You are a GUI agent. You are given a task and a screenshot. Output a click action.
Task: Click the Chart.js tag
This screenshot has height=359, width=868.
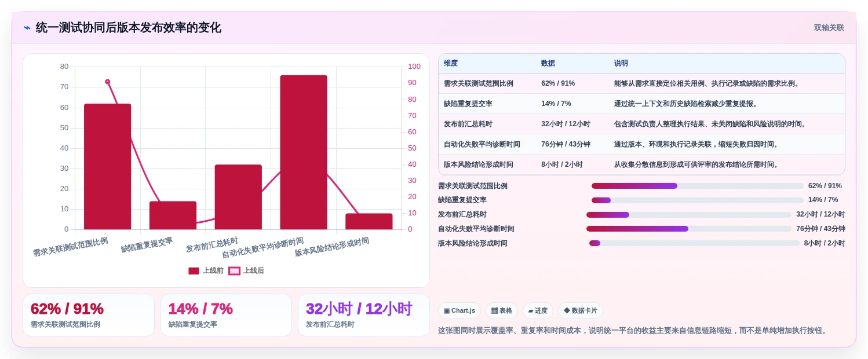click(459, 310)
